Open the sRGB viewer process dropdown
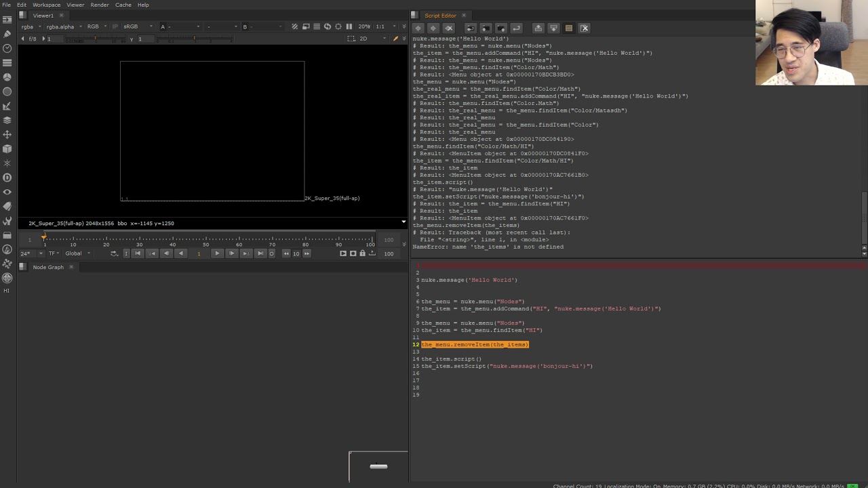This screenshot has width=868, height=488. pyautogui.click(x=138, y=26)
